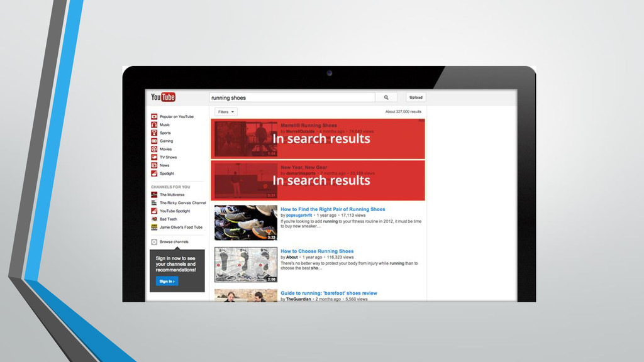Click the CHANNELS FOR YOU heading

[x=170, y=187]
